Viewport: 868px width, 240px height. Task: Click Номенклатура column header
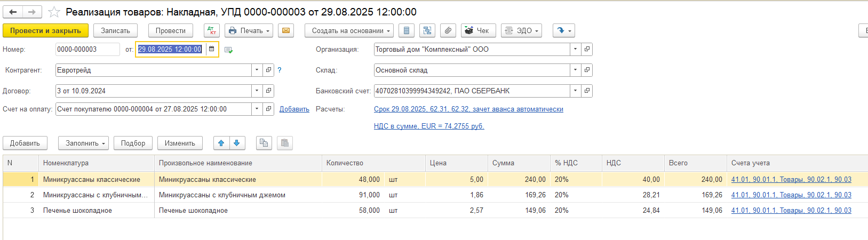click(97, 163)
